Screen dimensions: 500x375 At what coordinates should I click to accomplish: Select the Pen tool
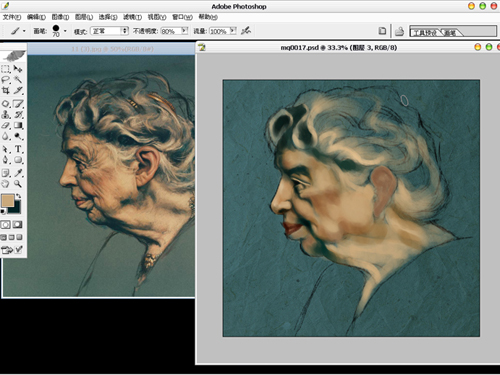[6, 160]
